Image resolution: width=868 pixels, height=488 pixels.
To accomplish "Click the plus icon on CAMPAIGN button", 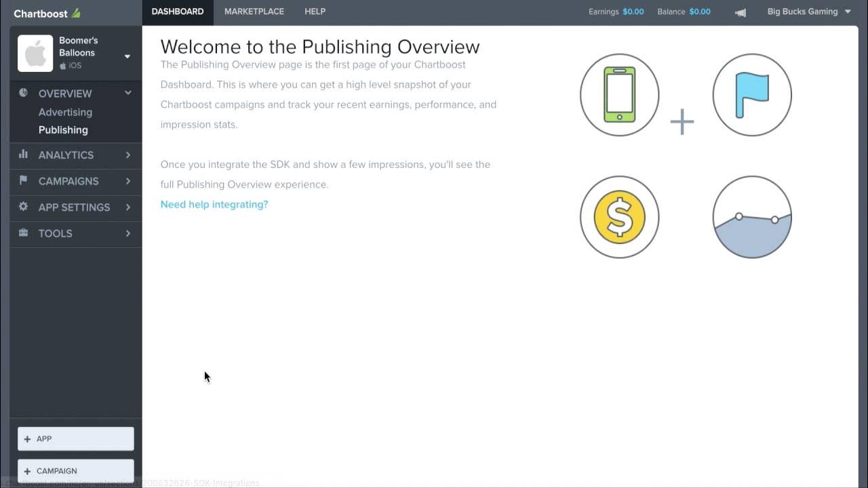I will (x=27, y=471).
